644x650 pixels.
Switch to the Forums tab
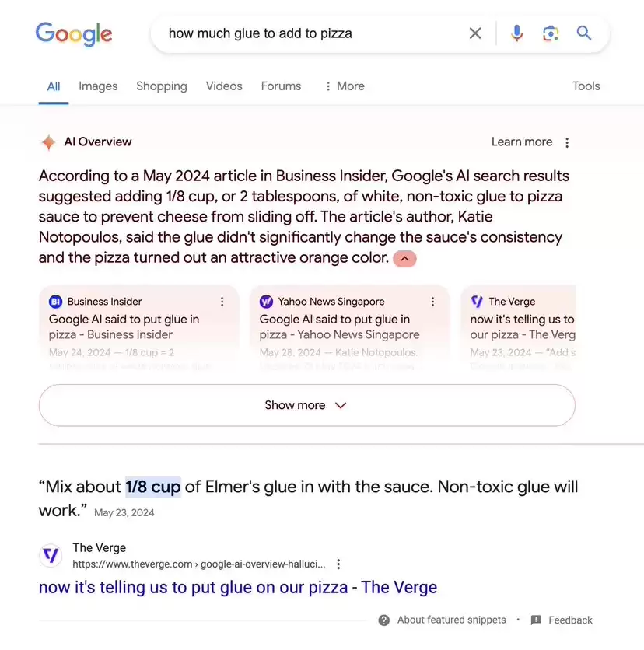point(281,86)
